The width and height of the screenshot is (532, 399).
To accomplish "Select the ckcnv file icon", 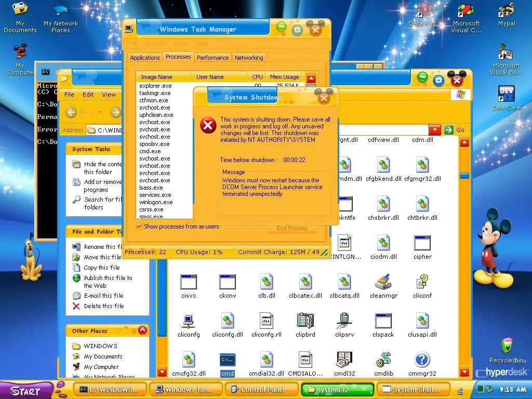I will coord(228,286).
